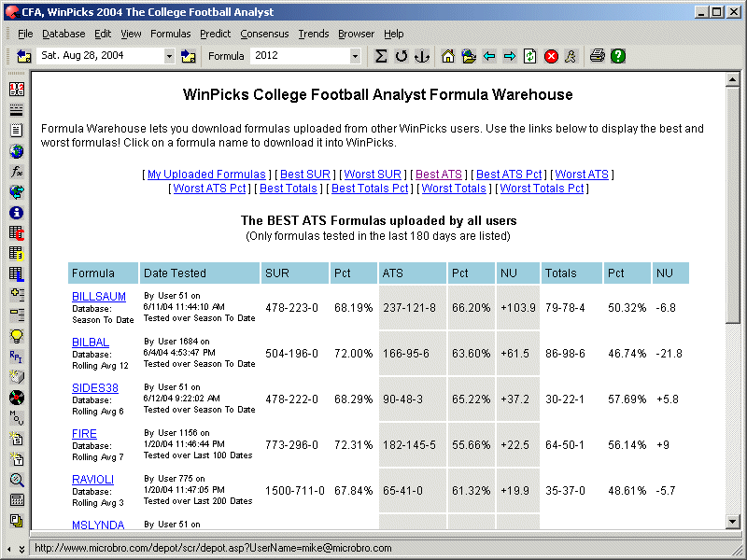This screenshot has width=747, height=560.
Task: Open the Formulas menu
Action: [171, 34]
